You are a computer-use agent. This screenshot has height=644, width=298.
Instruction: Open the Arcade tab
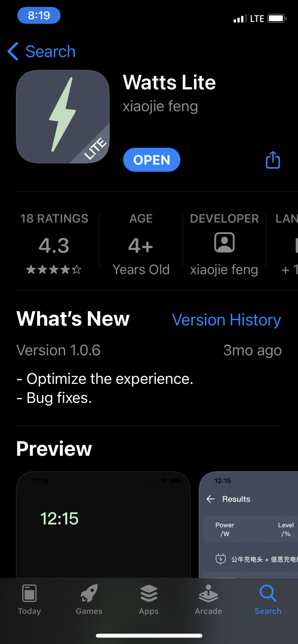point(208,600)
